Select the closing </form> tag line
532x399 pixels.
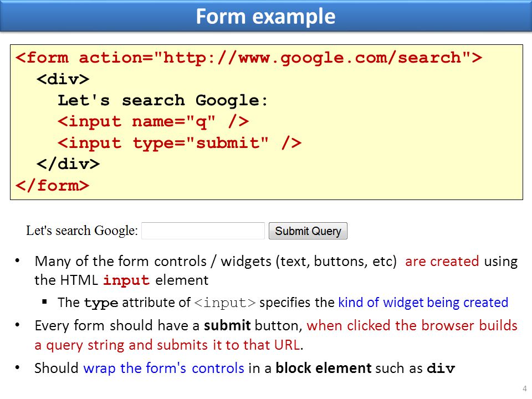click(x=52, y=186)
